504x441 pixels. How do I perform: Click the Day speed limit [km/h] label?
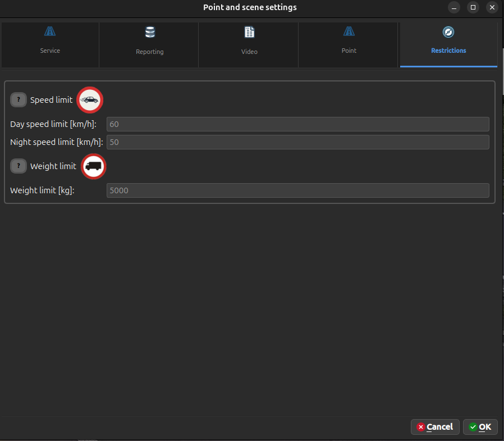(x=53, y=124)
